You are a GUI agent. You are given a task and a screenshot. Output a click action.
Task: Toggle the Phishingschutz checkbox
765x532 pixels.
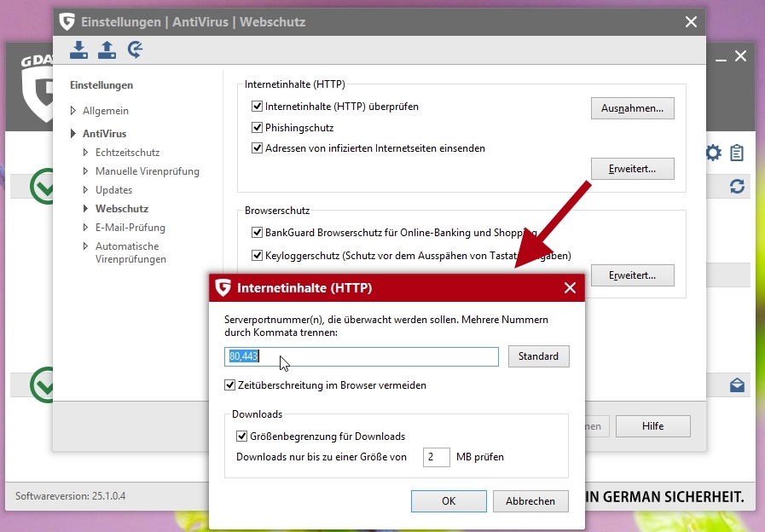point(257,127)
